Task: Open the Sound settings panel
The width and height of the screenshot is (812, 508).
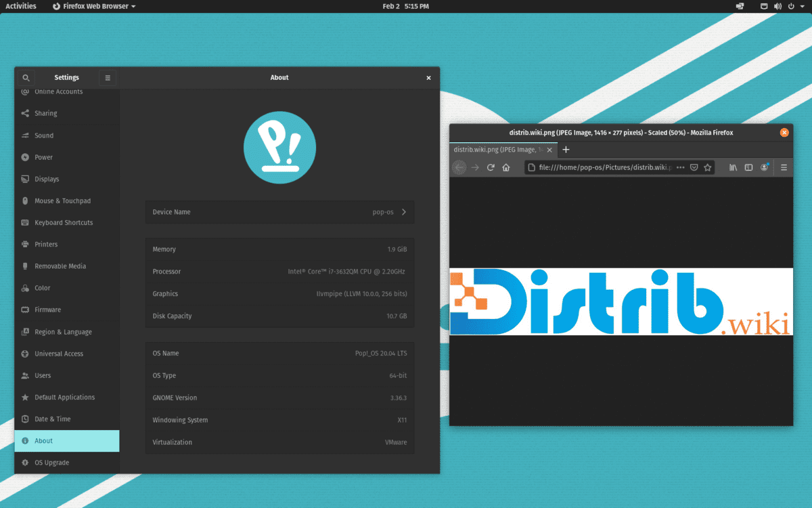Action: (67, 135)
